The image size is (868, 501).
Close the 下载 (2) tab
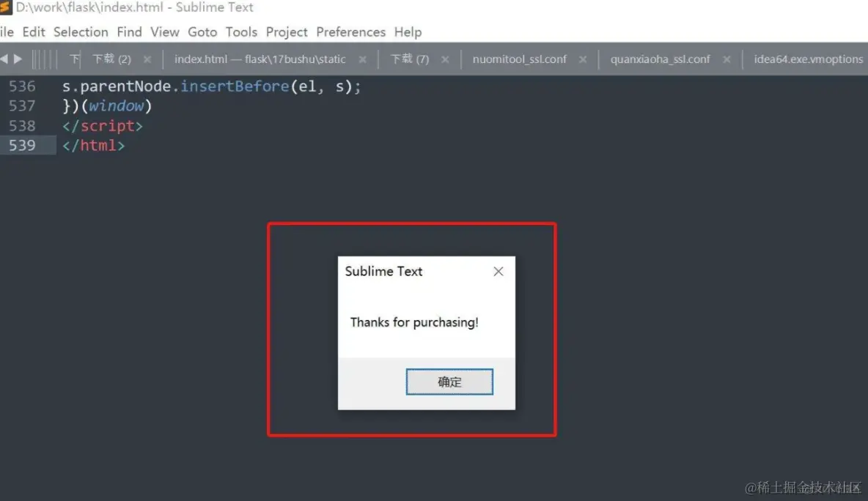coord(147,59)
